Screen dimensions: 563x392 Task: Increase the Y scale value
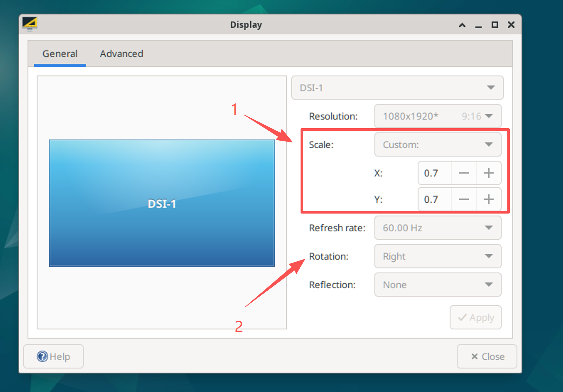click(489, 199)
